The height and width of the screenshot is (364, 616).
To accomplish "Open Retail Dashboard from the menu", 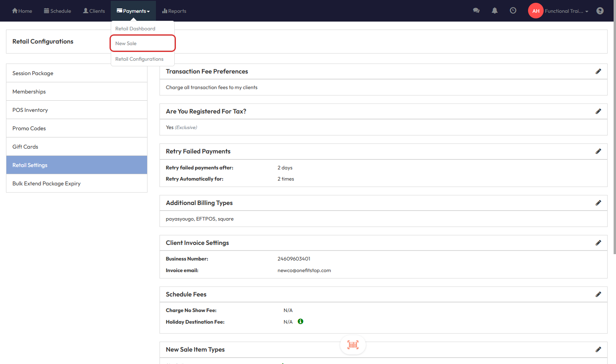I will click(x=135, y=29).
